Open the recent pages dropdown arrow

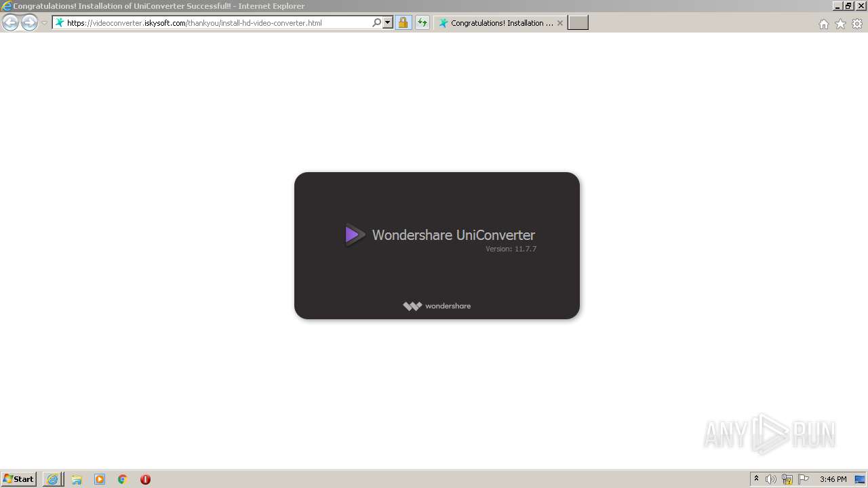[44, 23]
